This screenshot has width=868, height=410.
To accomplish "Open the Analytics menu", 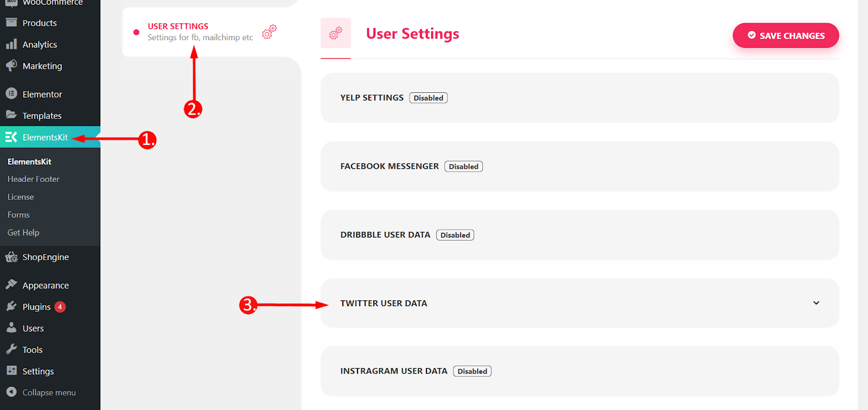I will click(x=50, y=45).
